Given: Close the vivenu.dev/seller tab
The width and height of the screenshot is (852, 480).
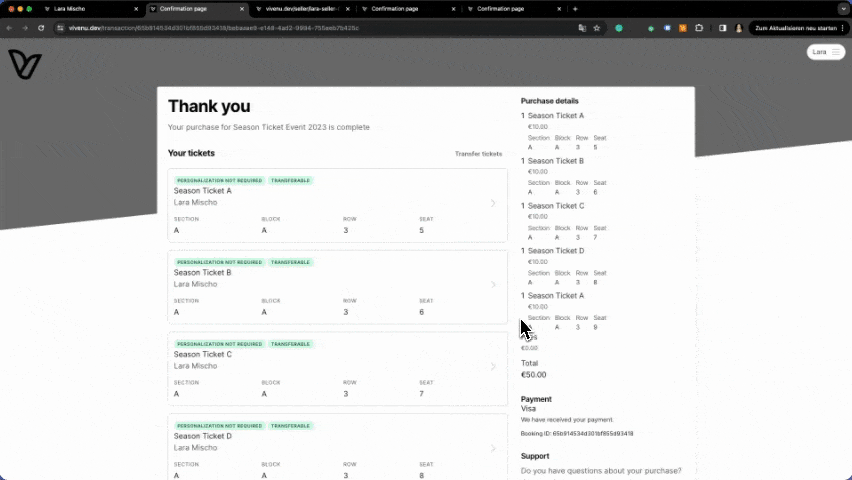Looking at the screenshot, I should pos(348,9).
